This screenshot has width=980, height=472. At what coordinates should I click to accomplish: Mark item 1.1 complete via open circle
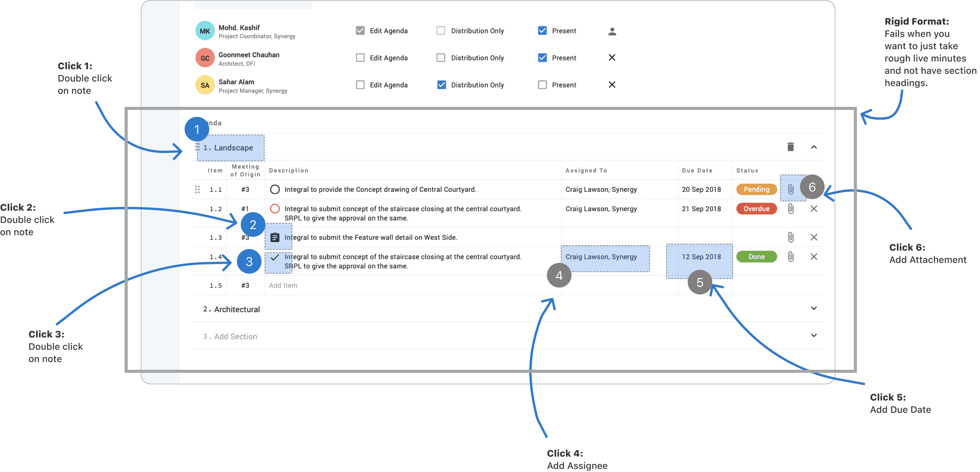pyautogui.click(x=275, y=189)
